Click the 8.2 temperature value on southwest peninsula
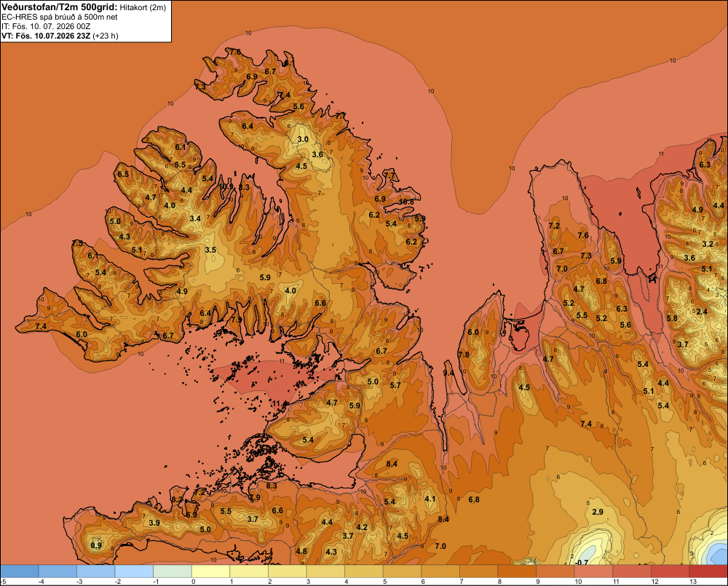728x586 pixels. pyautogui.click(x=177, y=499)
